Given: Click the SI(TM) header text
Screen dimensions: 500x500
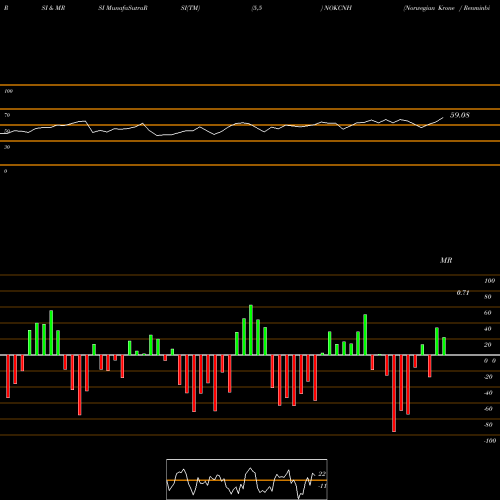Looking at the screenshot, I should [190, 8].
